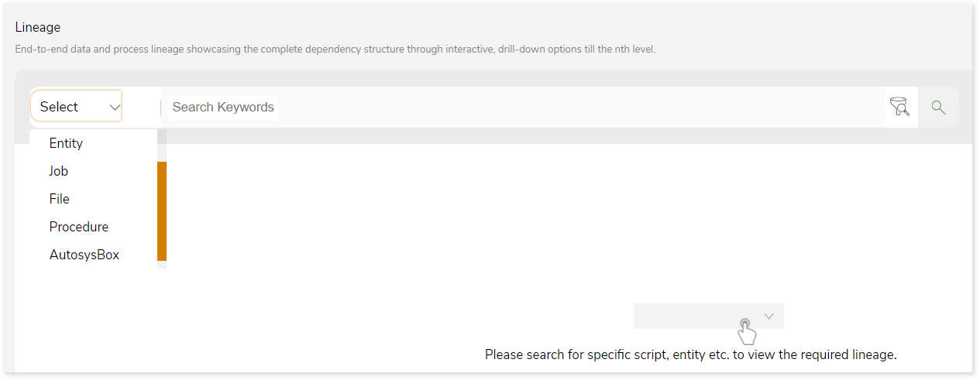Click the End-to-end data lineage description text

[x=335, y=49]
